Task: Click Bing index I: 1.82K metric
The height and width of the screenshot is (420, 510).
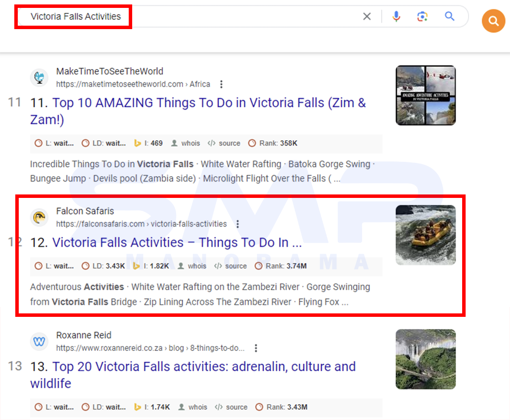Action: pyautogui.click(x=151, y=266)
